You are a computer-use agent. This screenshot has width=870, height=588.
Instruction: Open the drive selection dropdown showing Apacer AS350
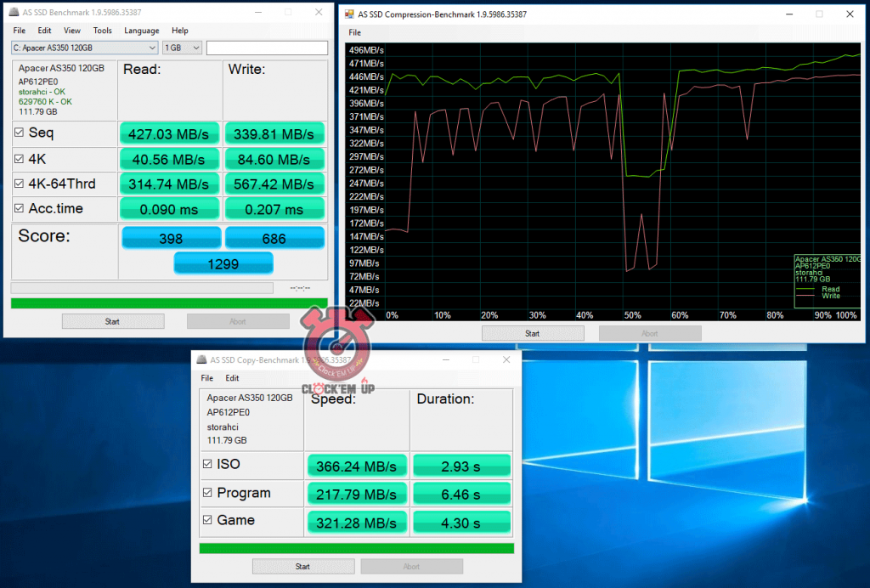pyautogui.click(x=84, y=48)
